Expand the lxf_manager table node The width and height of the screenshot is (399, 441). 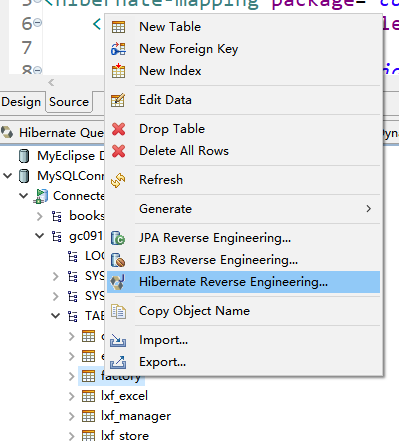(72, 416)
